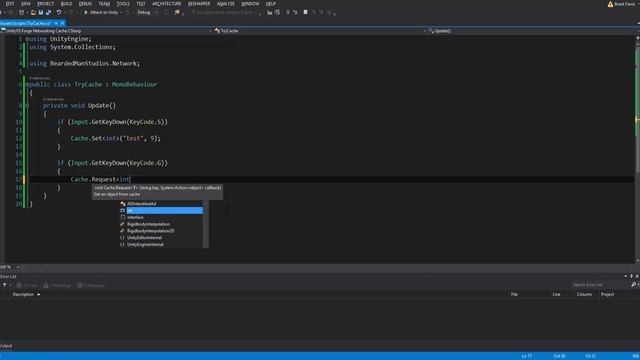Open the ARCHITECTURE menu
Viewport: 640px width, 360px height.
click(x=167, y=4)
